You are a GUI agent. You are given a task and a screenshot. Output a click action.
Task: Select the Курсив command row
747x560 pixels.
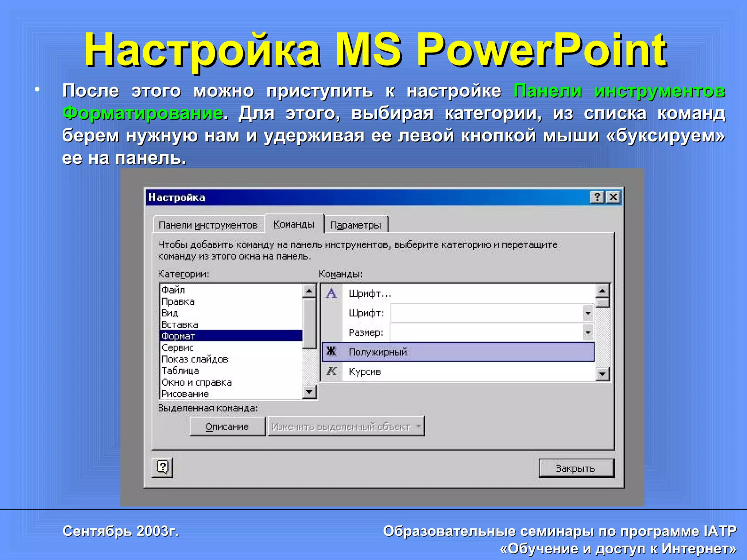[458, 372]
